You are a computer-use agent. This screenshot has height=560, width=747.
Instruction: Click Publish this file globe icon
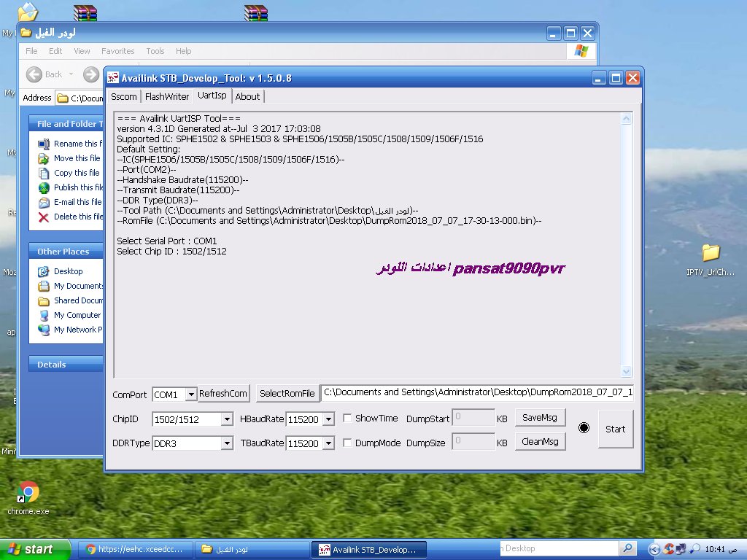[44, 187]
